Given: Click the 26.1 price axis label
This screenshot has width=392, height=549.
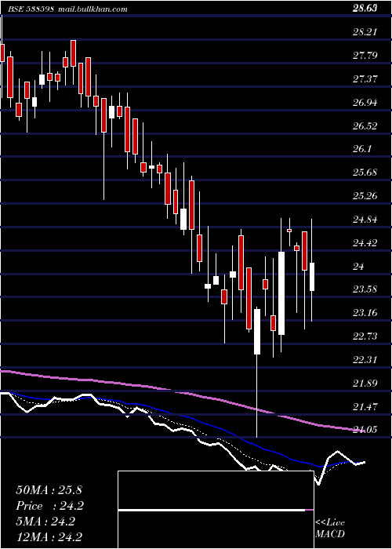Looking at the screenshot, I should [x=361, y=149].
